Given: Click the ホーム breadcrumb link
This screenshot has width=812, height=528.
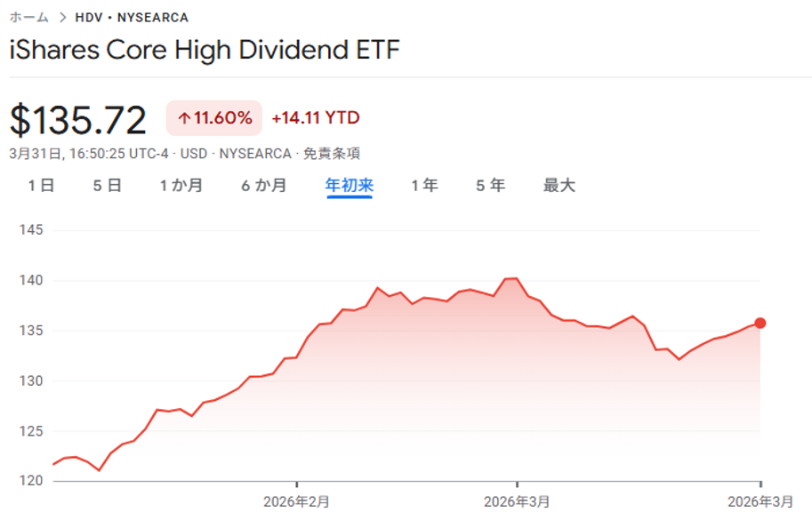Looking at the screenshot, I should click(28, 17).
